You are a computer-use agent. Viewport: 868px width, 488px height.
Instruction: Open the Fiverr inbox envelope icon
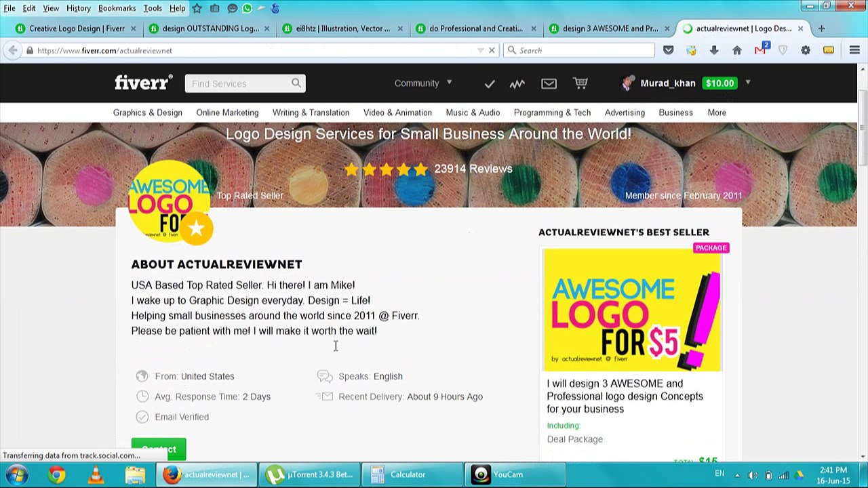(x=549, y=83)
